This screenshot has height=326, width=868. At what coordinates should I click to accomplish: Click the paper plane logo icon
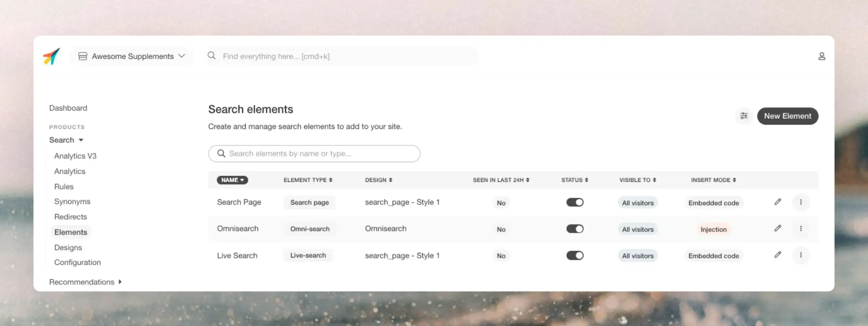click(x=51, y=56)
